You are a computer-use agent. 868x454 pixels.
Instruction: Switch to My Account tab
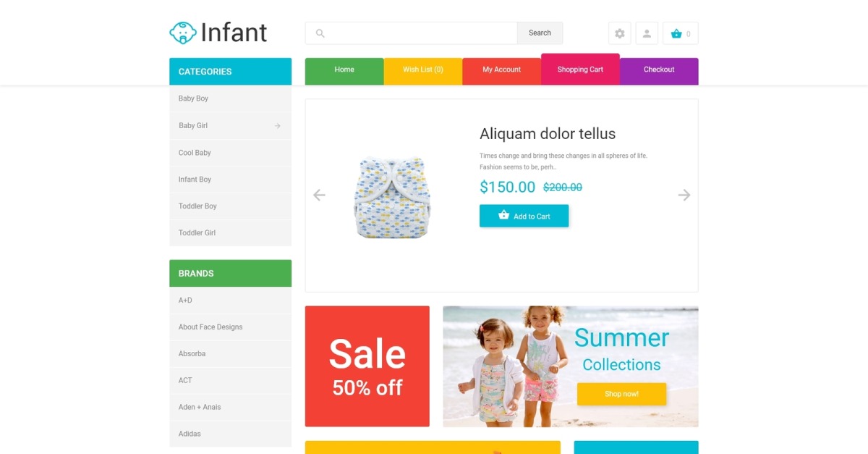point(502,70)
